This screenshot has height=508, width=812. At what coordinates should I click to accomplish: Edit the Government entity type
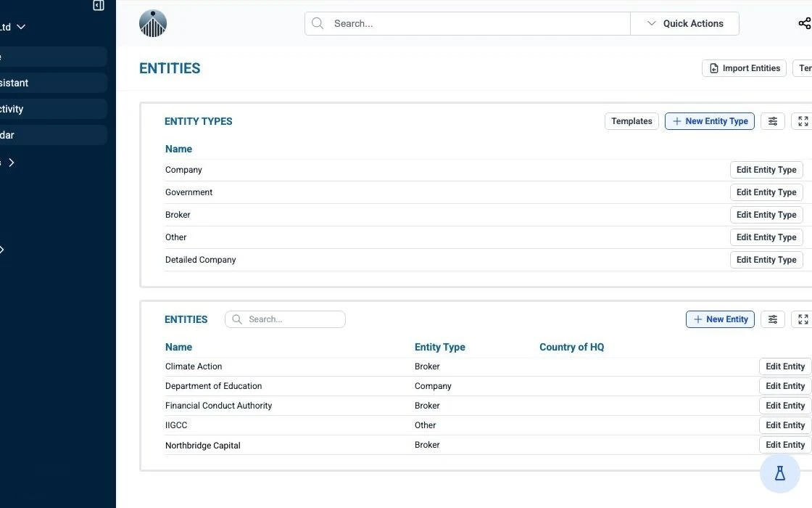(766, 192)
